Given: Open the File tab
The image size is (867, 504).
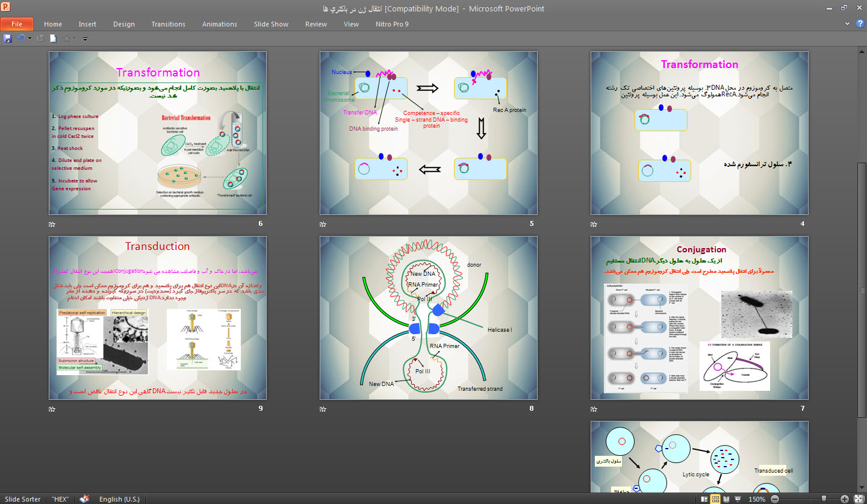Looking at the screenshot, I should (x=17, y=24).
